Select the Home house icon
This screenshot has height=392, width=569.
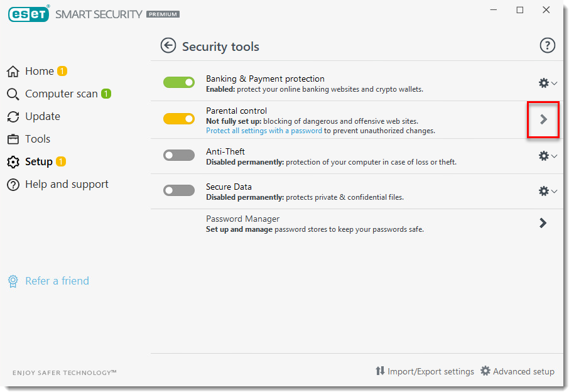pos(13,71)
